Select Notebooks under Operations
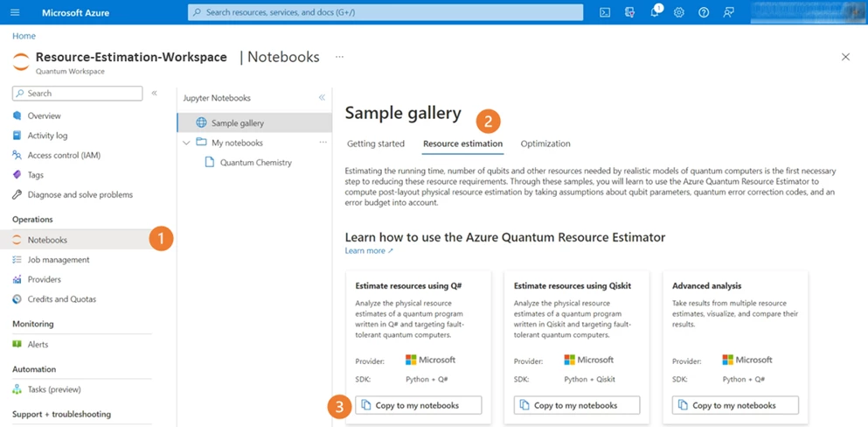868x427 pixels. [x=76, y=240]
